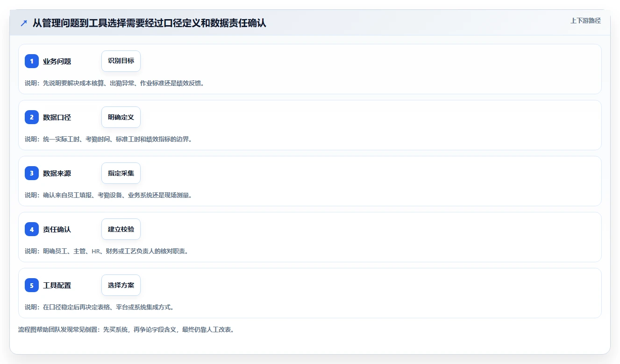Click the step 2 number badge
The width and height of the screenshot is (620, 364).
(32, 117)
